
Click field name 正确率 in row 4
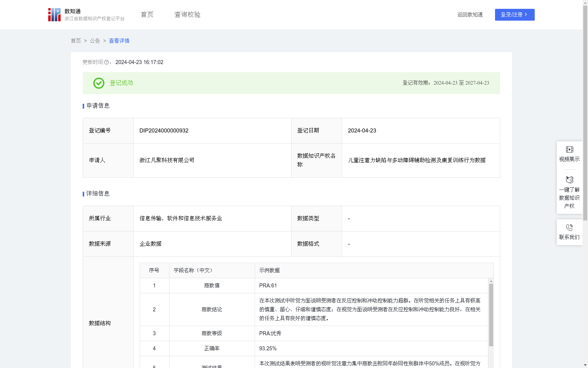click(212, 348)
